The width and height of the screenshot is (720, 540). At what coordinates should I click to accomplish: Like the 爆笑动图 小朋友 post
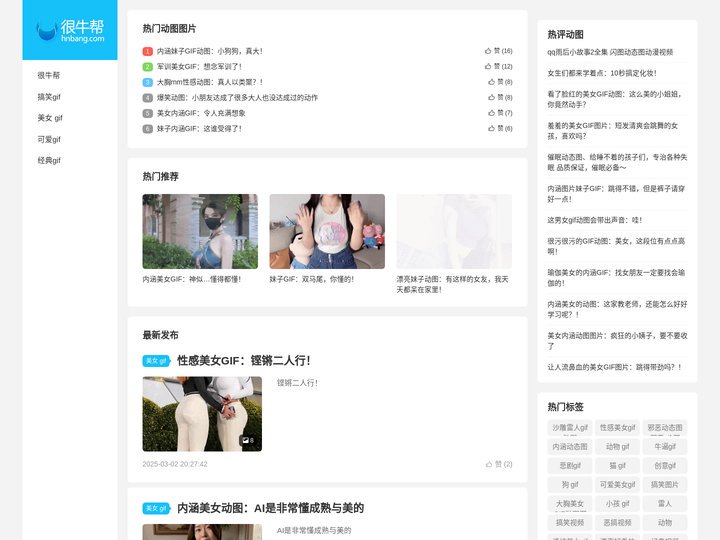coord(500,97)
